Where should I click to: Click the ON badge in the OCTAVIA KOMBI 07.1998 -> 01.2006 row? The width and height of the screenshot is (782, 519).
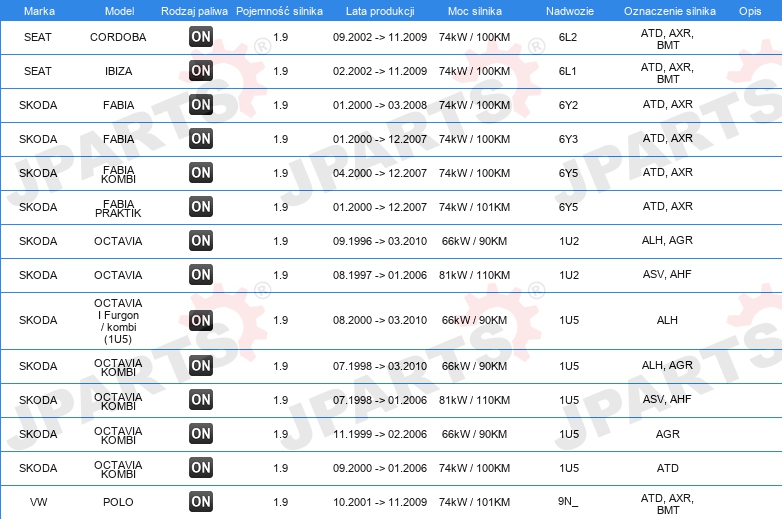201,400
